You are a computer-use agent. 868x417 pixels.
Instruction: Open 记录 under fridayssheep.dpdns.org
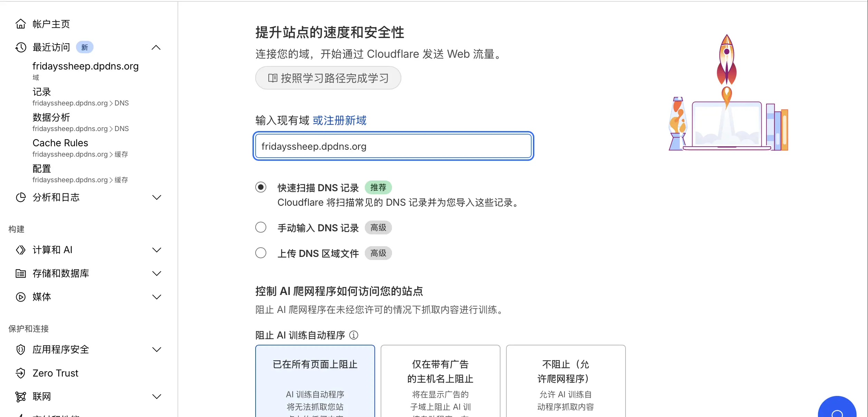[41, 92]
